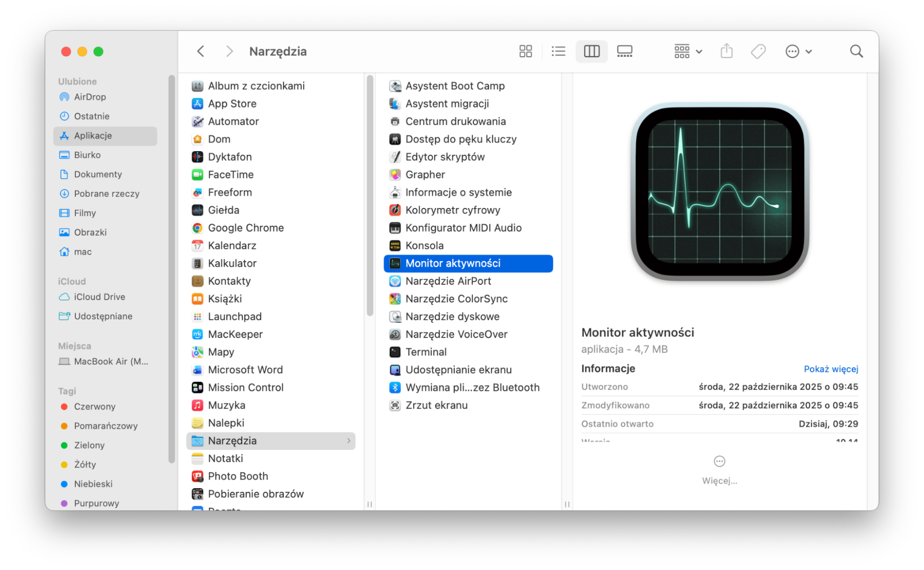Image resolution: width=924 pixels, height=570 pixels.
Task: Select Narzędzie AirPort entry
Action: 468,281
